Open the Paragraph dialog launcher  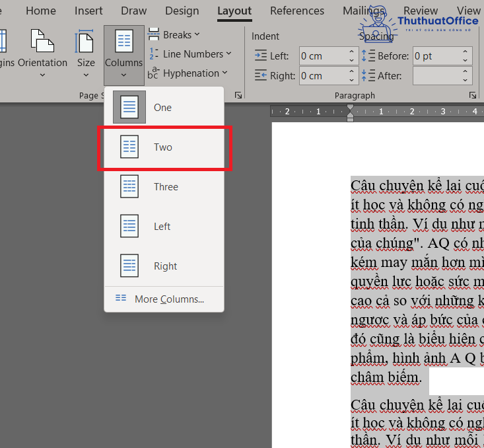pyautogui.click(x=473, y=95)
